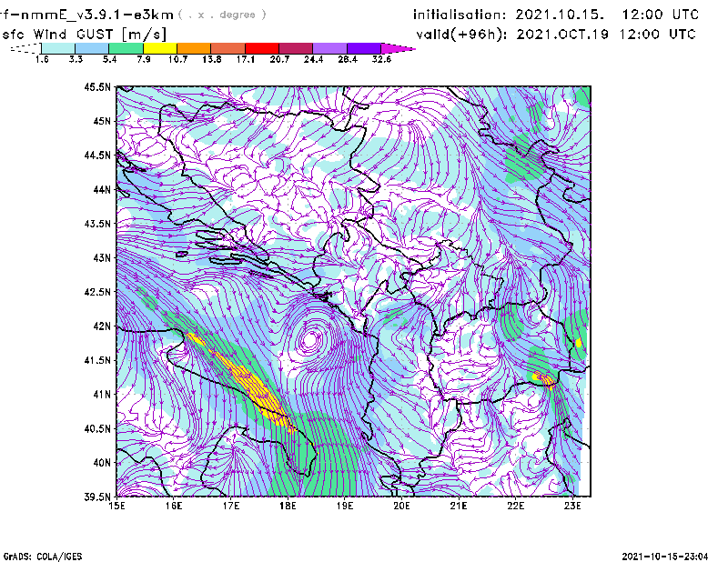This screenshot has width=728, height=562.
Task: Click the 45N latitude label
Action: click(x=102, y=121)
